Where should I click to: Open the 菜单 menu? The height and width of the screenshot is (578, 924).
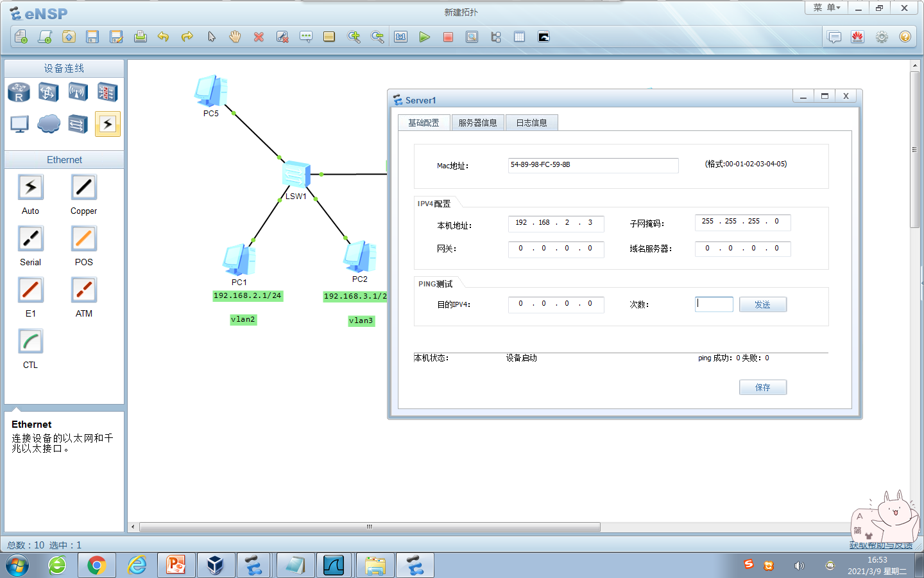pyautogui.click(x=827, y=7)
